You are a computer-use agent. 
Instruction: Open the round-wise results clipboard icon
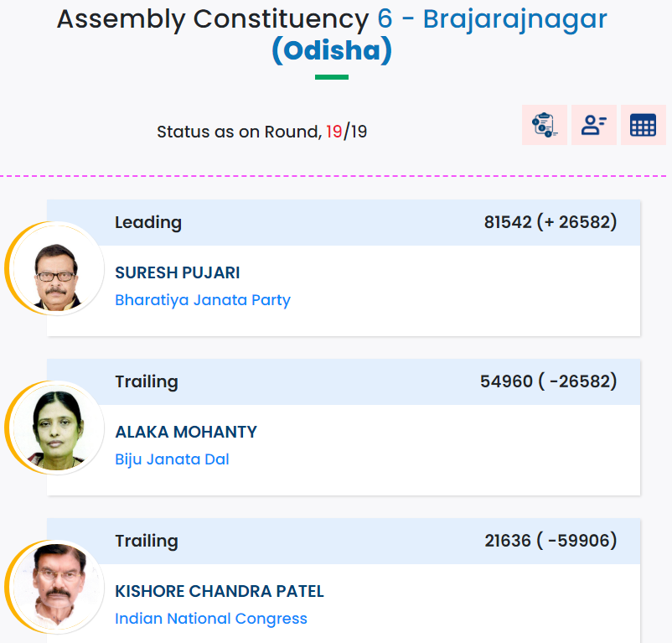tap(545, 125)
